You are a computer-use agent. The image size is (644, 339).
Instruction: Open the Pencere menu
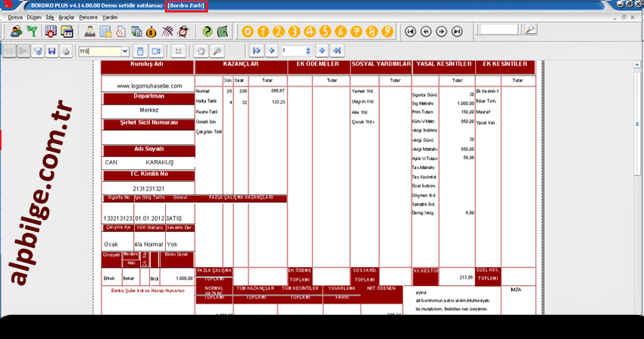coord(88,16)
